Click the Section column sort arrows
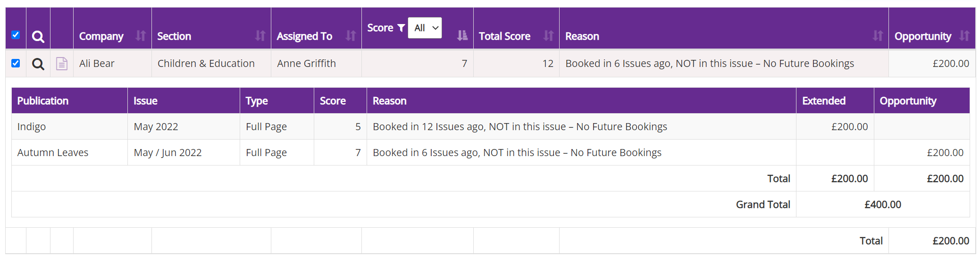The height and width of the screenshot is (257, 980). pyautogui.click(x=260, y=36)
